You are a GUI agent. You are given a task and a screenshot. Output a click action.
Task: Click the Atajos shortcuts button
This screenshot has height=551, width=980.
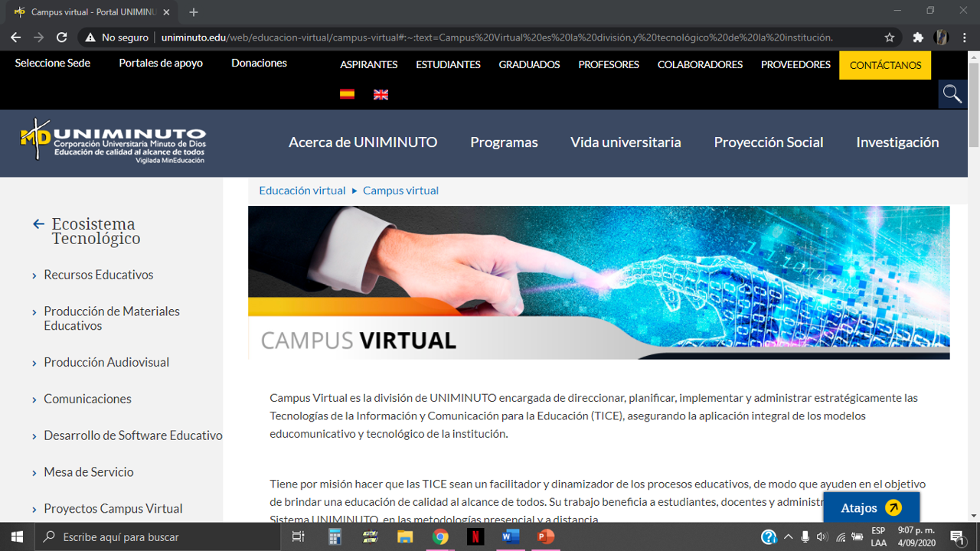point(871,508)
